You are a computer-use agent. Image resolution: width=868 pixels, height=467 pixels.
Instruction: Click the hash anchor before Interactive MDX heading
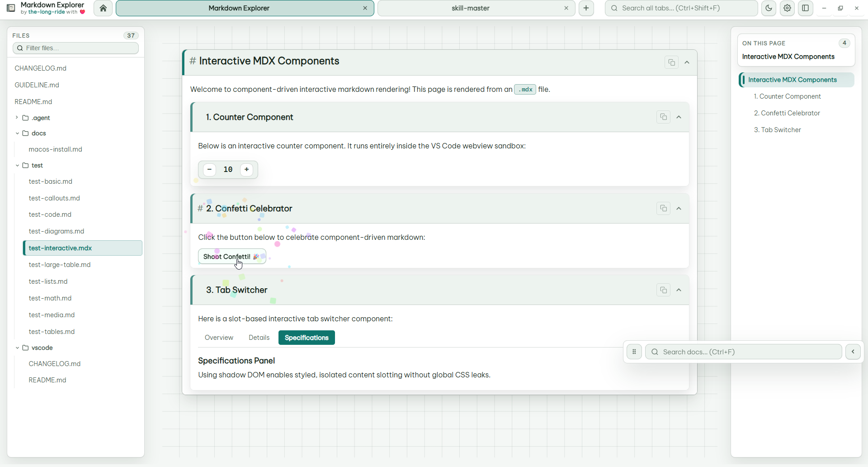coord(193,61)
